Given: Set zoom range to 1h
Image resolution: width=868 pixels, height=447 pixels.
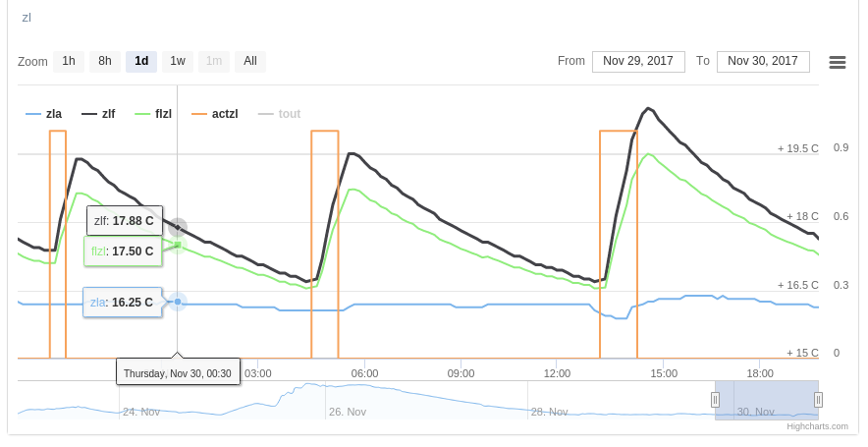Looking at the screenshot, I should coord(69,62).
